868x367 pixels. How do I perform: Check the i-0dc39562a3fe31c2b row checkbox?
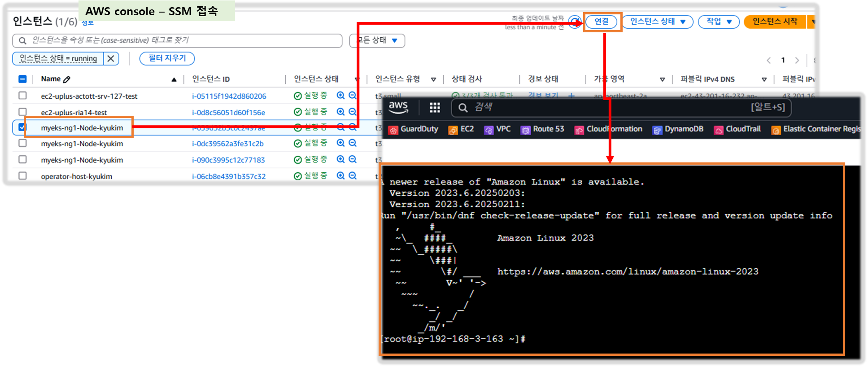(22, 143)
